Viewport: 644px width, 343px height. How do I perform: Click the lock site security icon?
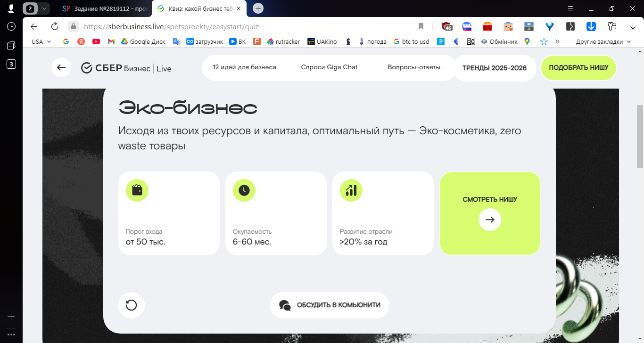(x=73, y=26)
